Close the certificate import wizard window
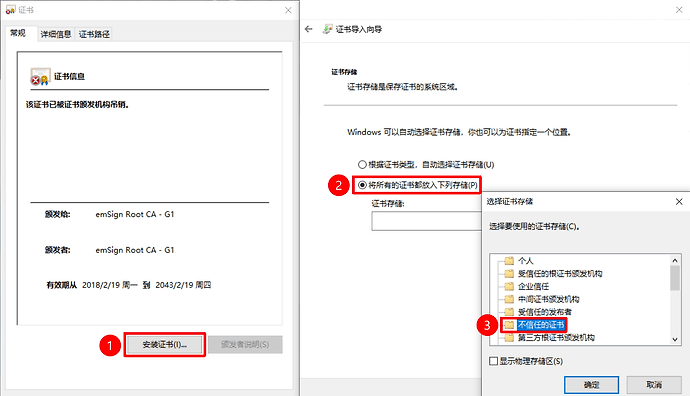Viewport: 690px width, 396px height. click(x=679, y=10)
